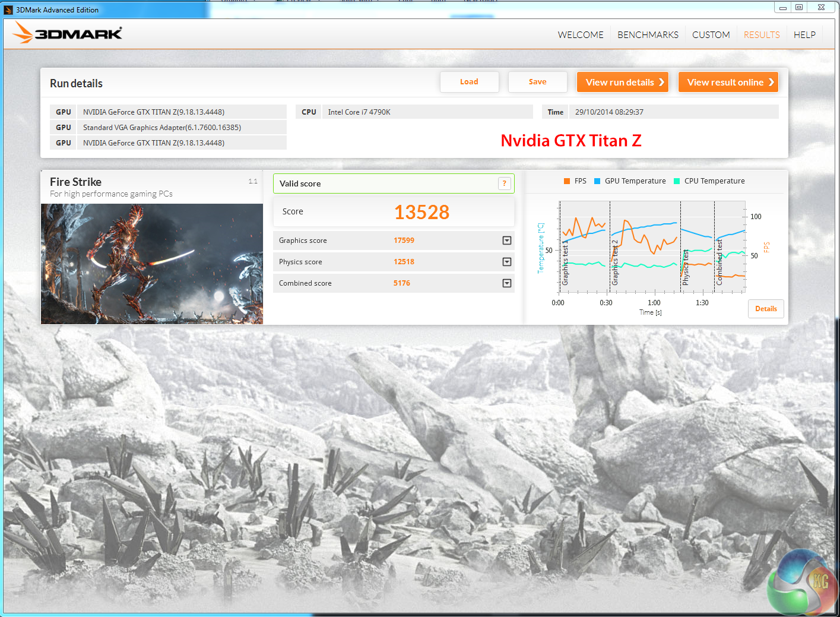Click the Fire Strike preview thumbnail
840x617 pixels.
tap(152, 264)
